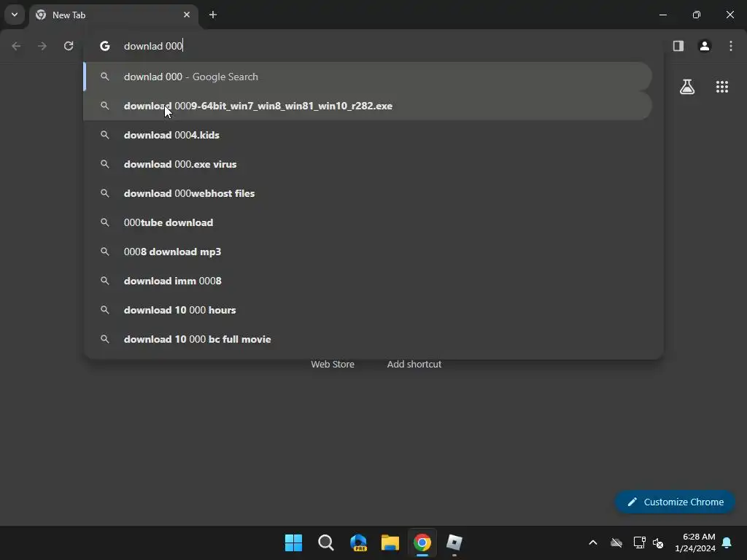Click Add shortcut
747x560 pixels.
tap(414, 365)
